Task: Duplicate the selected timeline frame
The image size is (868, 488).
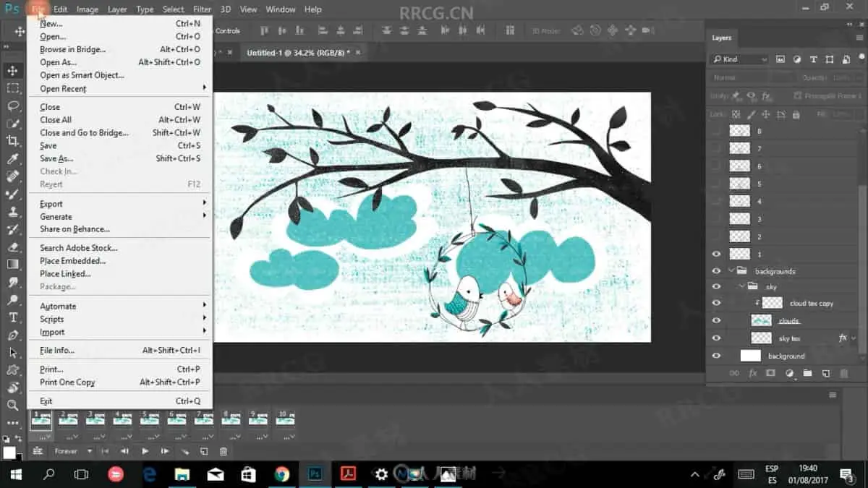Action: click(204, 451)
